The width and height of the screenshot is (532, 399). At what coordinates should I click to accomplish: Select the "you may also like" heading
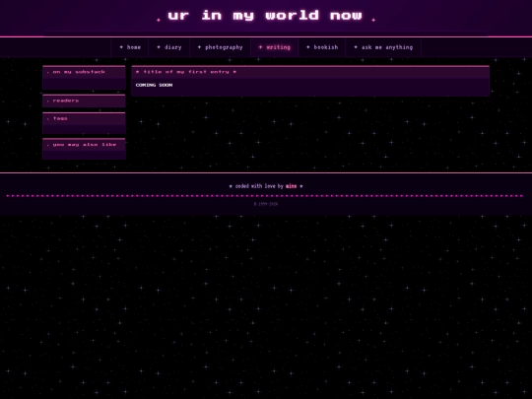[x=85, y=145]
